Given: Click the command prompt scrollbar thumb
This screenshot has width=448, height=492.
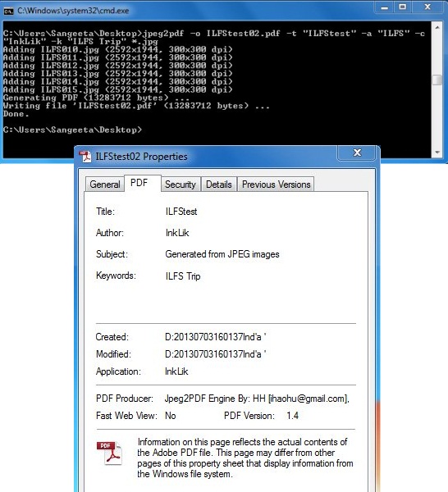Looking at the screenshot, I should (437, 80).
